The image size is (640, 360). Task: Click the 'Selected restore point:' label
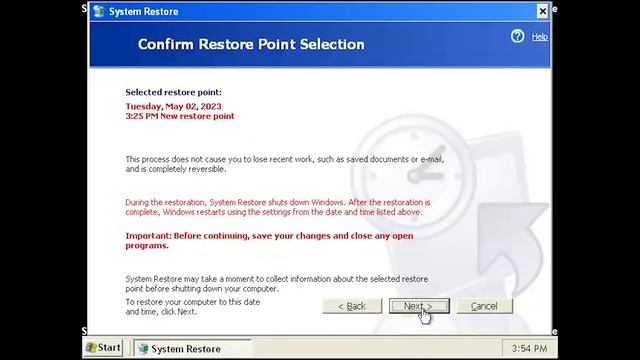tap(173, 92)
